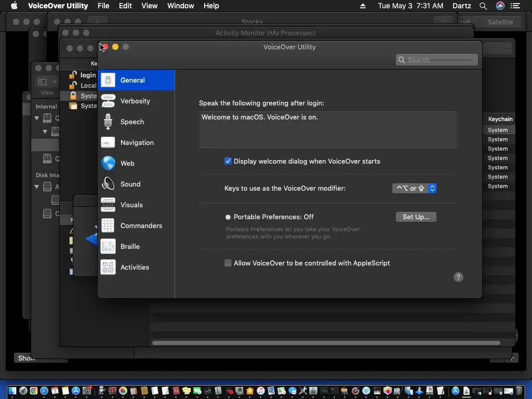Open Notification Center in menu bar
The width and height of the screenshot is (532, 399).
[515, 6]
